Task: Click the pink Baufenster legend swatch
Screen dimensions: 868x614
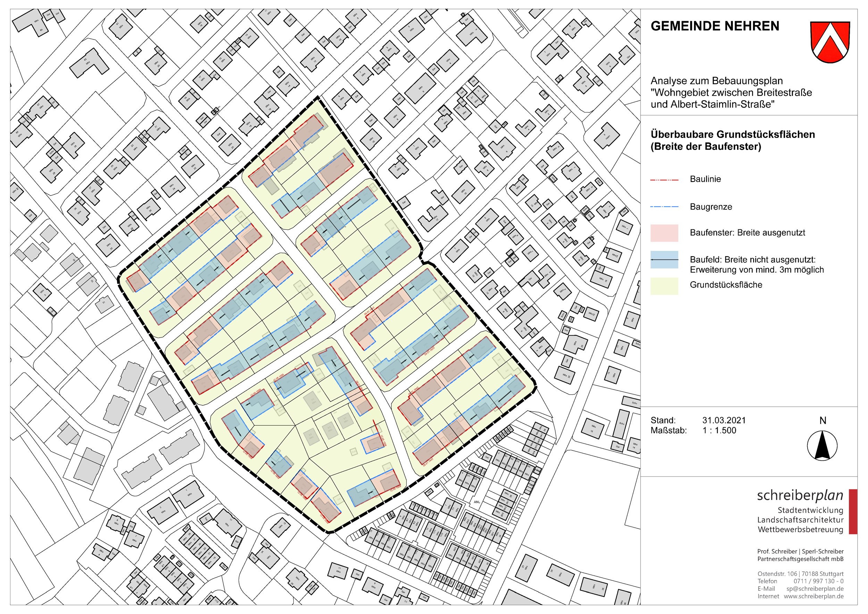Action: click(x=664, y=233)
